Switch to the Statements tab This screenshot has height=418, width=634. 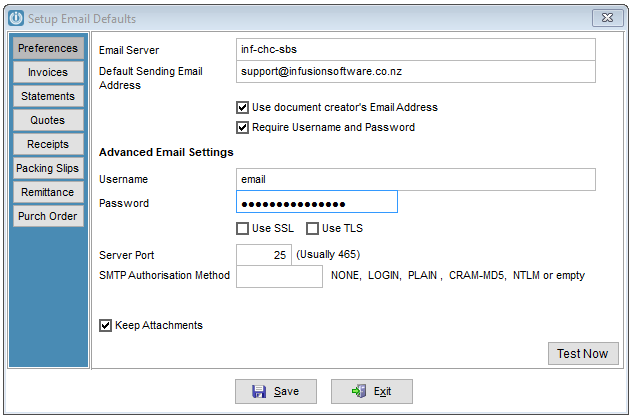48,96
